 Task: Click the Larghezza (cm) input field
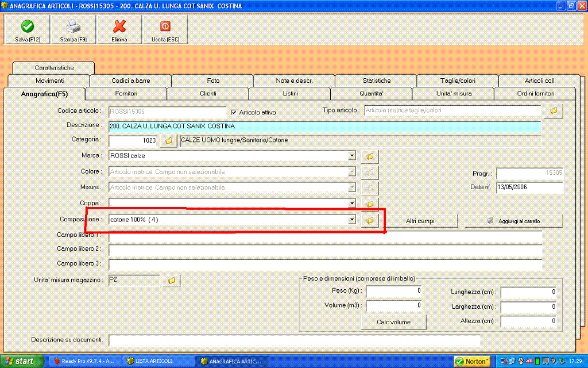pyautogui.click(x=528, y=308)
